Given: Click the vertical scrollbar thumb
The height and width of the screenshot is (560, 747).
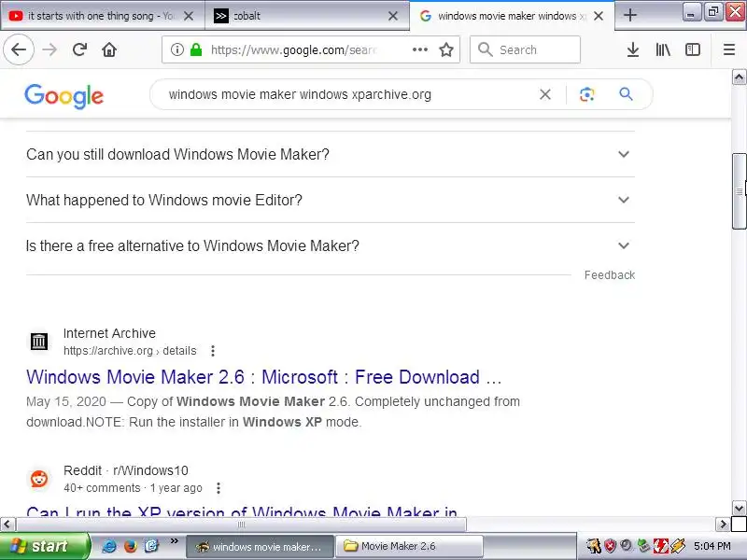Looking at the screenshot, I should [x=739, y=191].
